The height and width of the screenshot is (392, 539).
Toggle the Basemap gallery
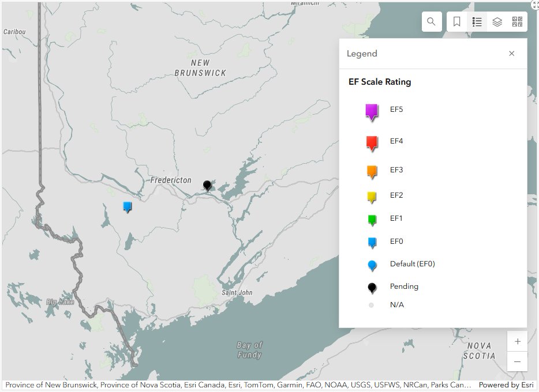coord(518,21)
